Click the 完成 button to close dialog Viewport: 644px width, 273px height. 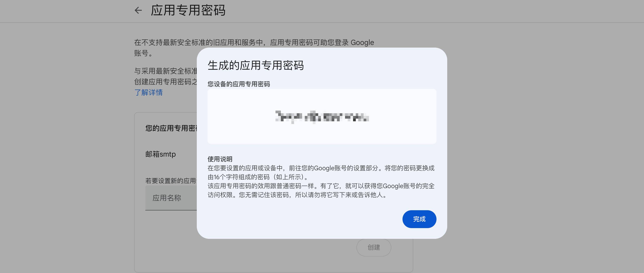(x=419, y=219)
